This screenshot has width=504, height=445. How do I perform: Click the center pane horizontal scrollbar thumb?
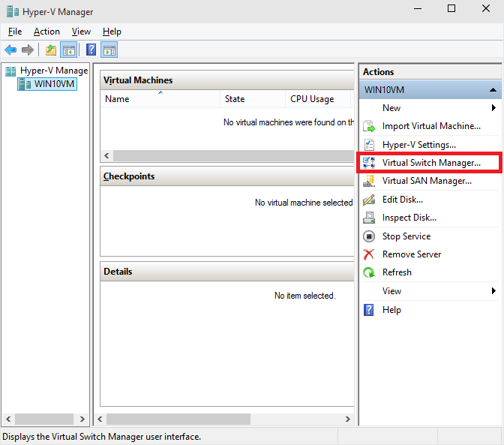tap(178, 419)
